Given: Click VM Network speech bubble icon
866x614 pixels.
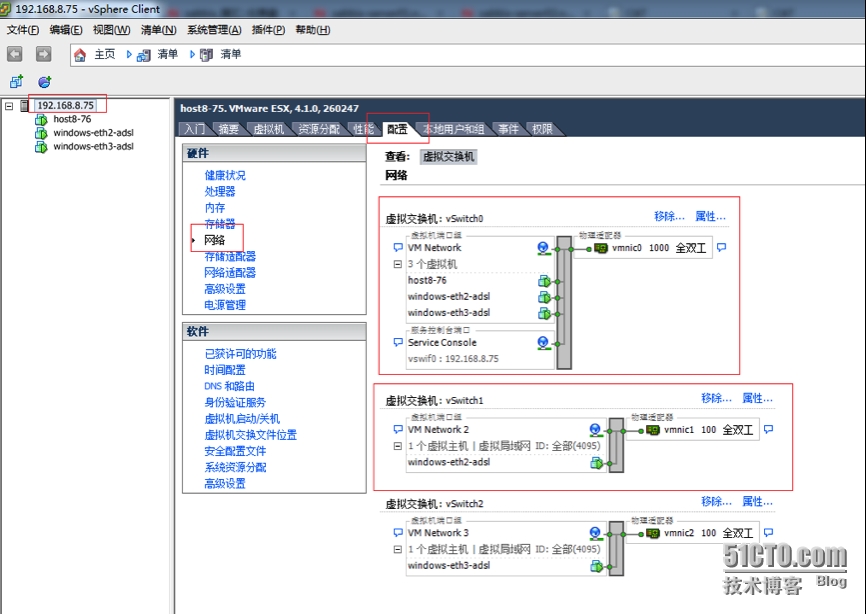Looking at the screenshot, I should (x=398, y=247).
